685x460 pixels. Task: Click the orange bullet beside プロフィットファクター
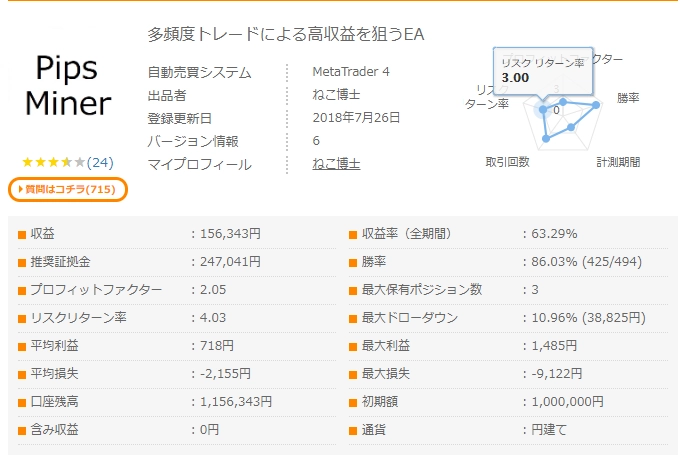coord(22,291)
